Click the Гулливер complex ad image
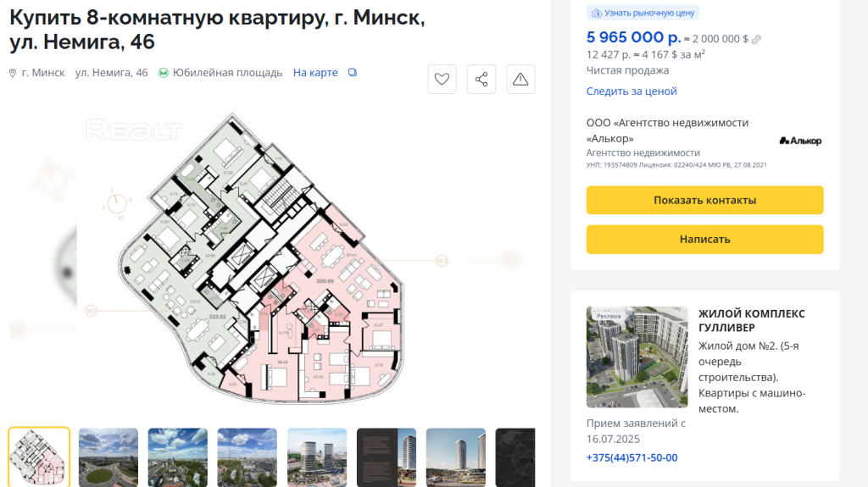868x487 pixels. coord(637,357)
